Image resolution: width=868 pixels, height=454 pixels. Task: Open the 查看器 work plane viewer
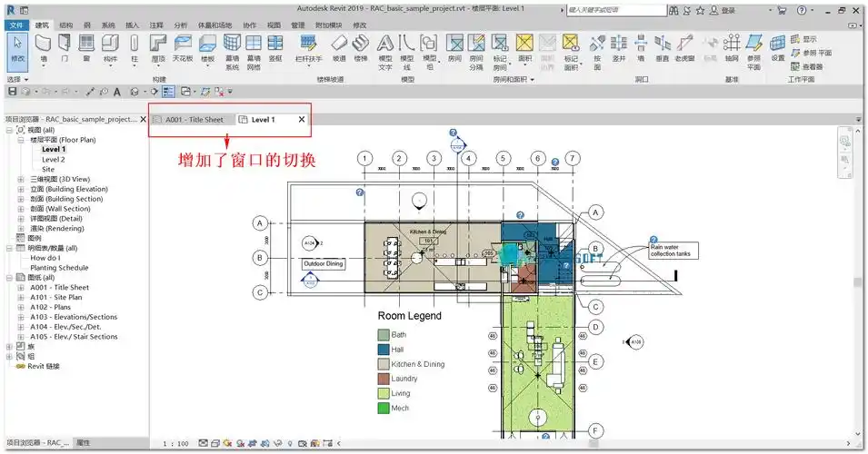pos(806,66)
